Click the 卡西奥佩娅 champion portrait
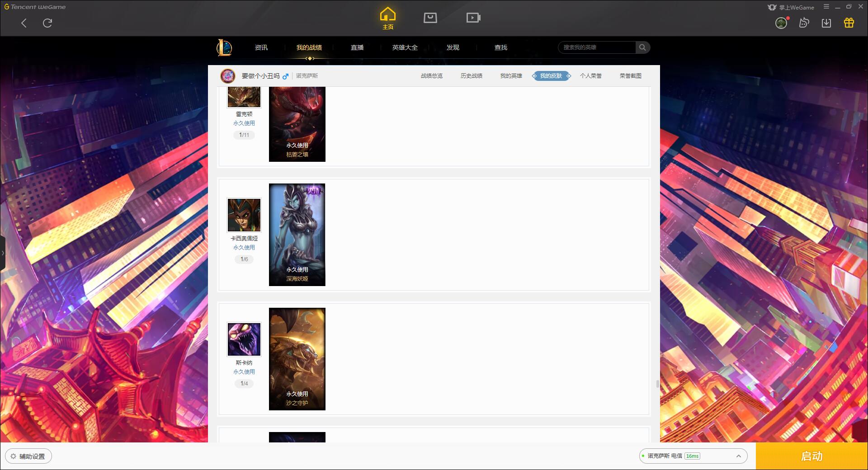The image size is (868, 470). pos(244,215)
